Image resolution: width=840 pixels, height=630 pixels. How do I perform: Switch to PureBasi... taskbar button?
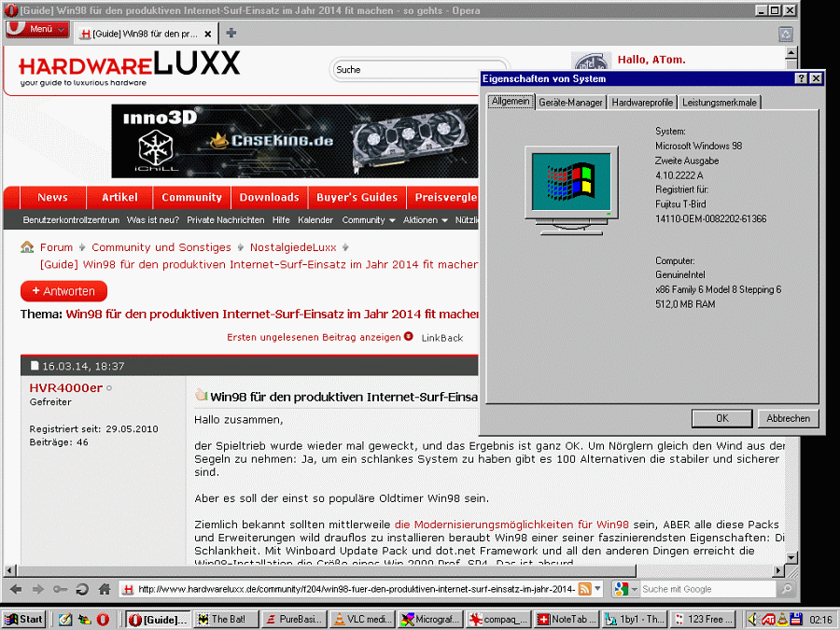click(x=294, y=620)
